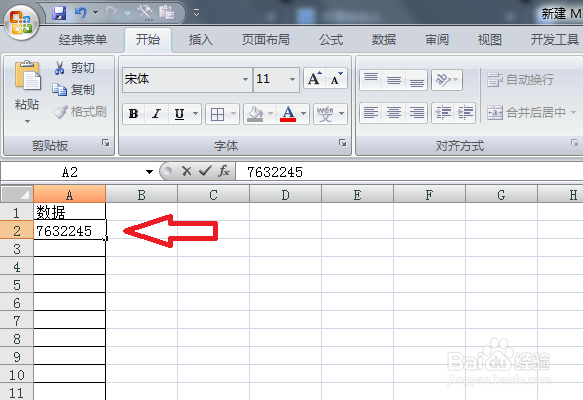Open the 字体 dialog launcher

[342, 143]
